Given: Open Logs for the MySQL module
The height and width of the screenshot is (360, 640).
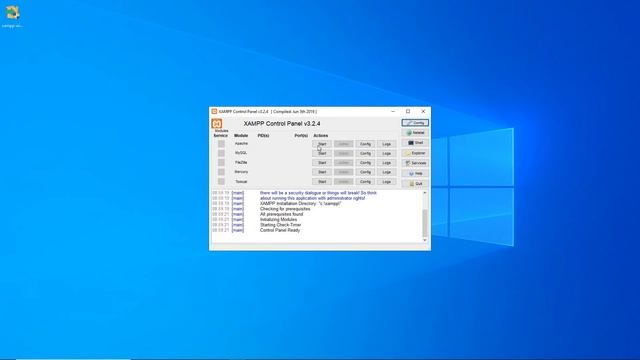Looking at the screenshot, I should click(387, 153).
